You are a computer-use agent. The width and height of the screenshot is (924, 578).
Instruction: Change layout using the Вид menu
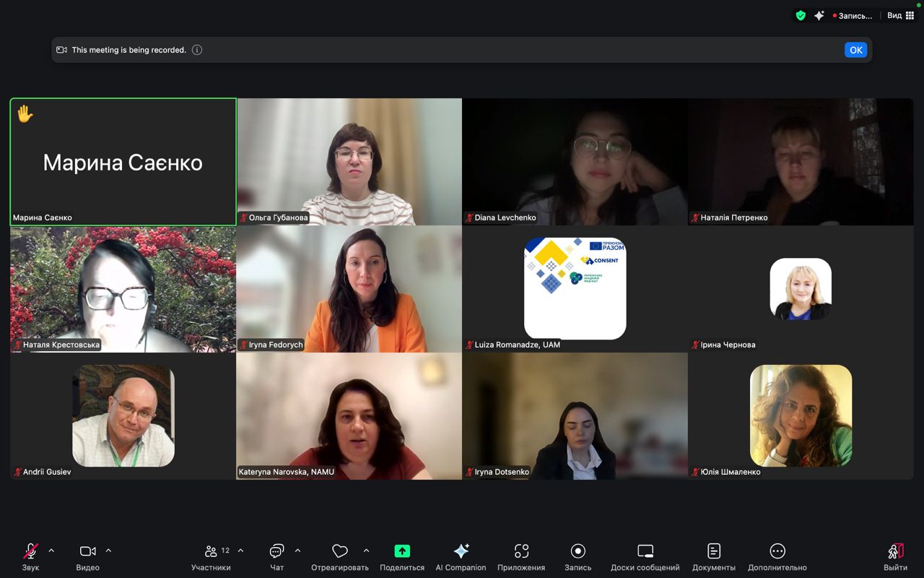[900, 15]
